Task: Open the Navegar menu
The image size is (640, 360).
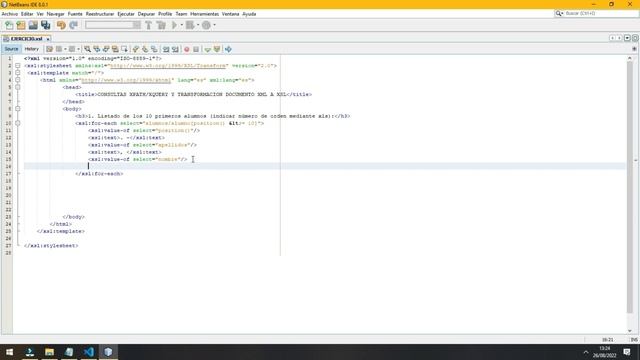Action: pos(56,14)
